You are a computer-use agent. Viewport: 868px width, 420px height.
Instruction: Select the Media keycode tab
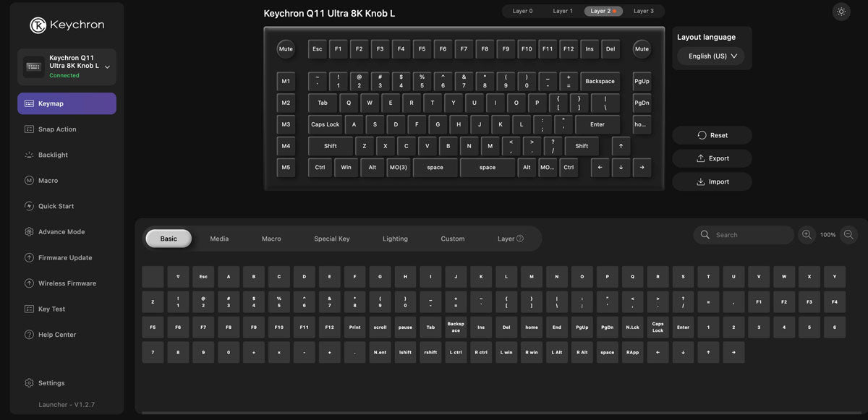tap(219, 239)
